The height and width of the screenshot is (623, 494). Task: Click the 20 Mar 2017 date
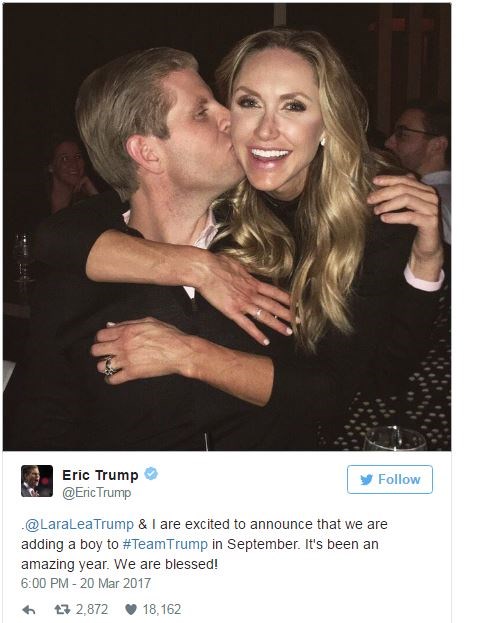click(115, 583)
